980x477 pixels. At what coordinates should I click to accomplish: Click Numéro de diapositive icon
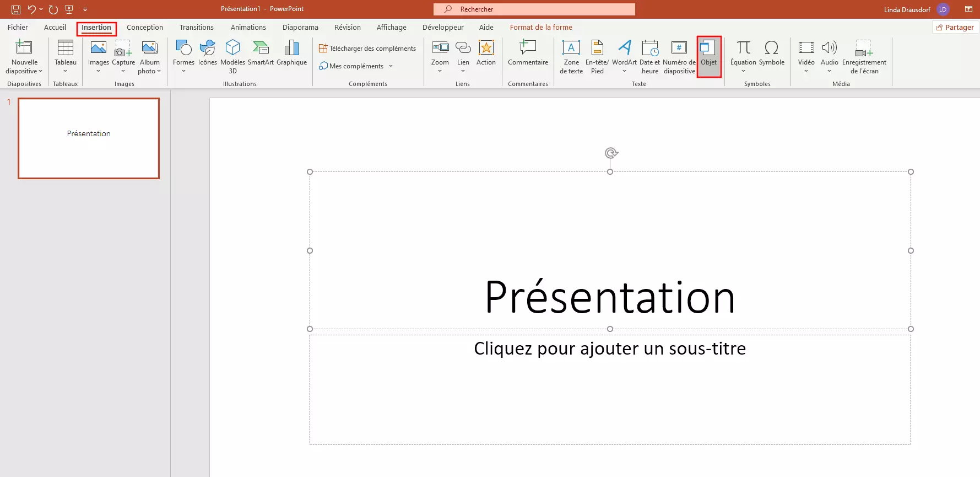(679, 47)
